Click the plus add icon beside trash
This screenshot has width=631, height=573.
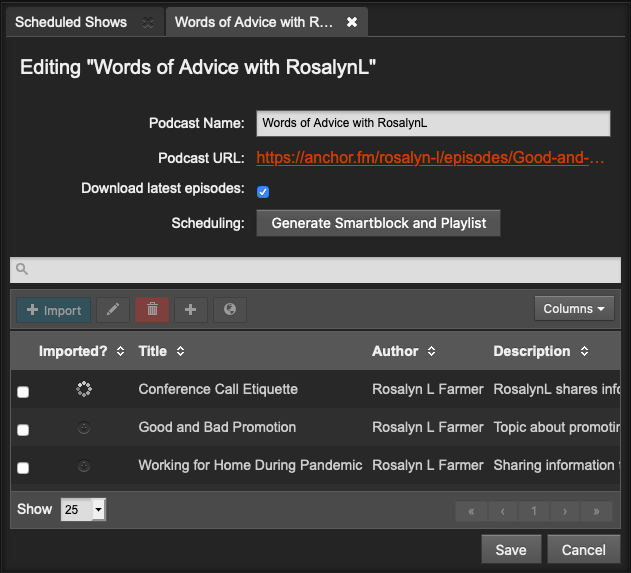[x=190, y=310]
